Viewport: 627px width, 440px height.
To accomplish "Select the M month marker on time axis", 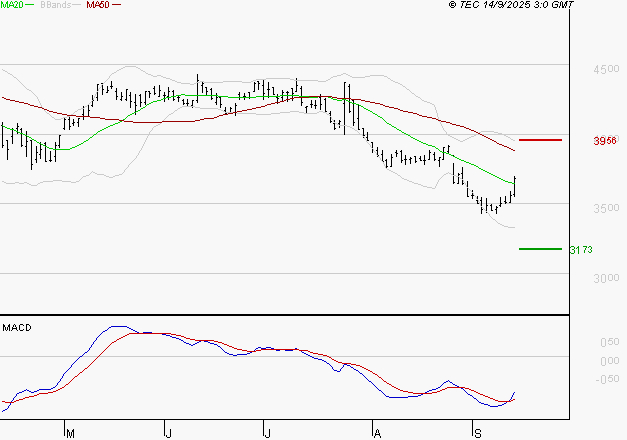I will pos(69,433).
